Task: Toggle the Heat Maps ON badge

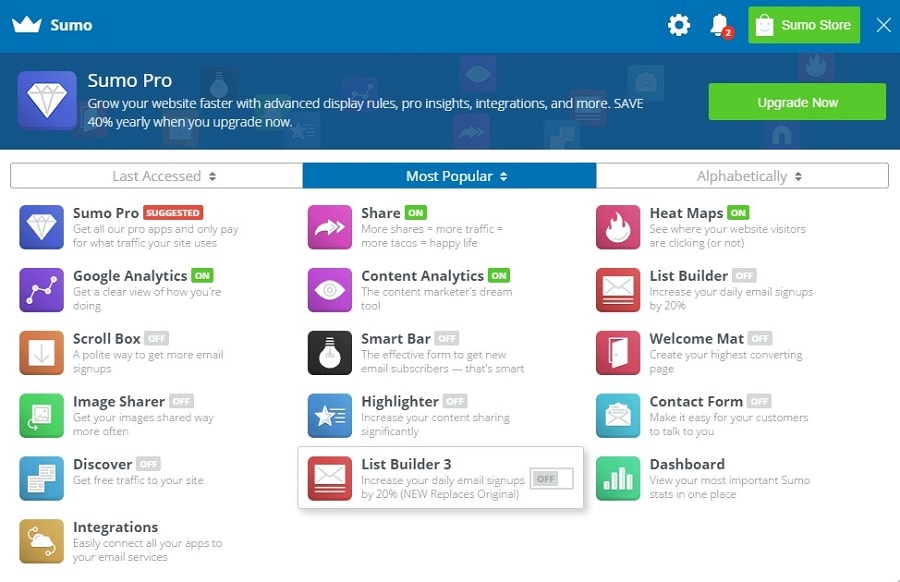Action: point(738,213)
